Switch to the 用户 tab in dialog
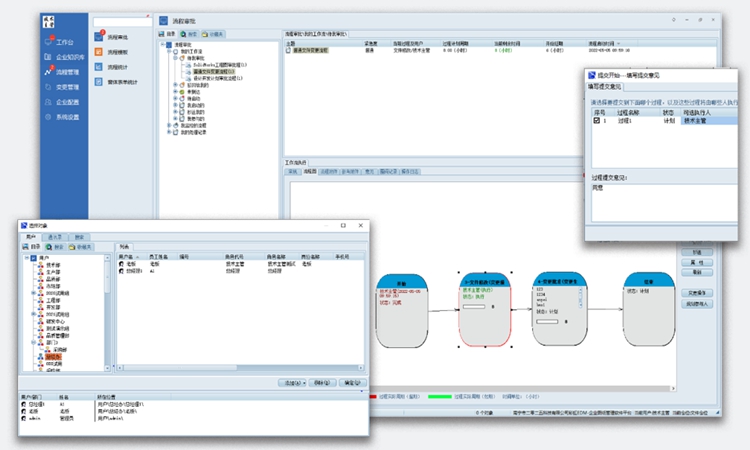Viewport: 750px width, 450px height. point(31,237)
